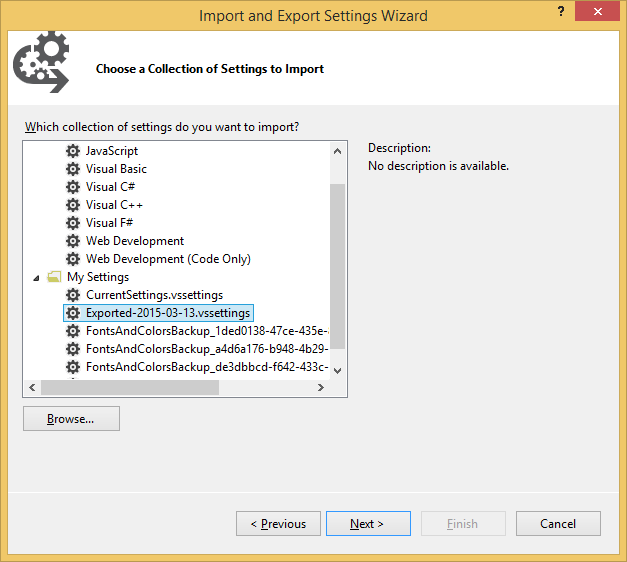Click the My Settings folder icon
The image size is (627, 562).
point(54,277)
